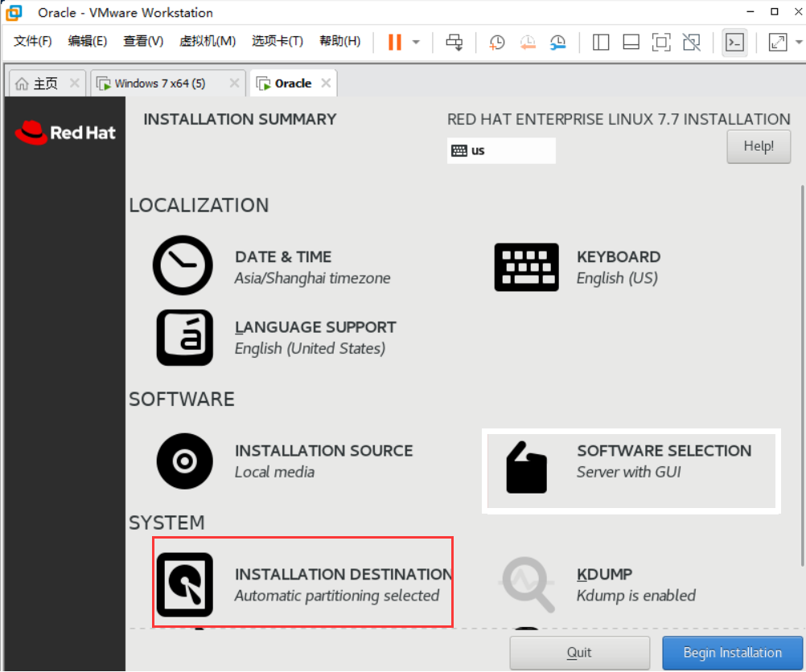Toggle the thumbnail bar view icon

pyautogui.click(x=631, y=42)
